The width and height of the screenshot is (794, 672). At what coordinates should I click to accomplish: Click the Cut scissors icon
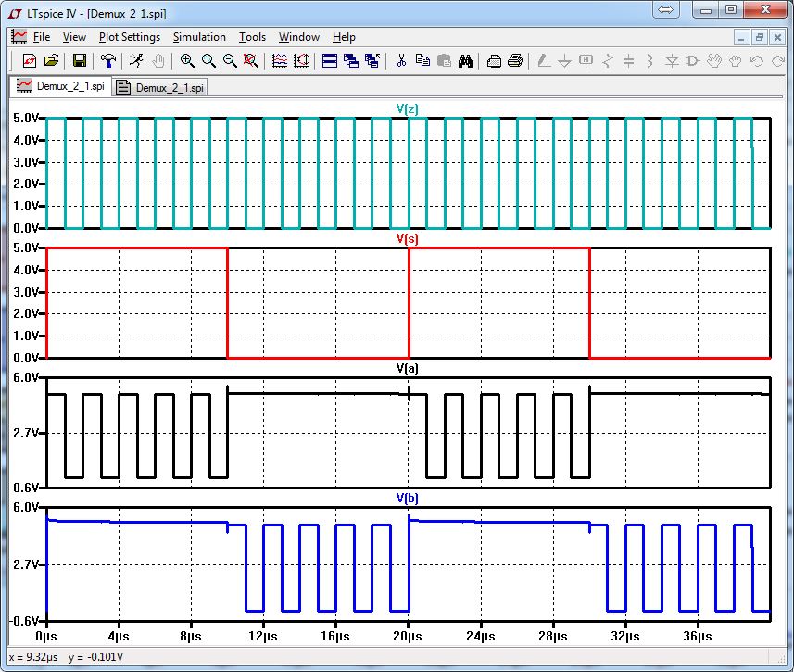click(x=401, y=61)
